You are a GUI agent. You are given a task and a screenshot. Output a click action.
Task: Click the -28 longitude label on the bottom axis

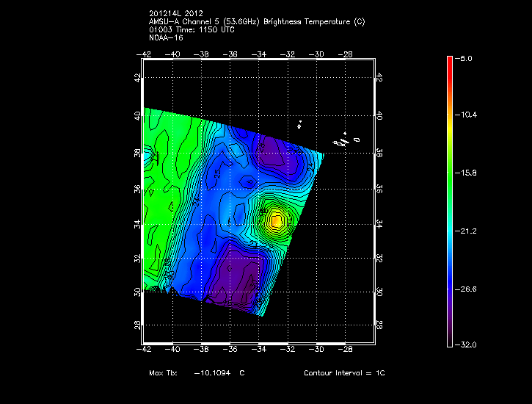345,351
